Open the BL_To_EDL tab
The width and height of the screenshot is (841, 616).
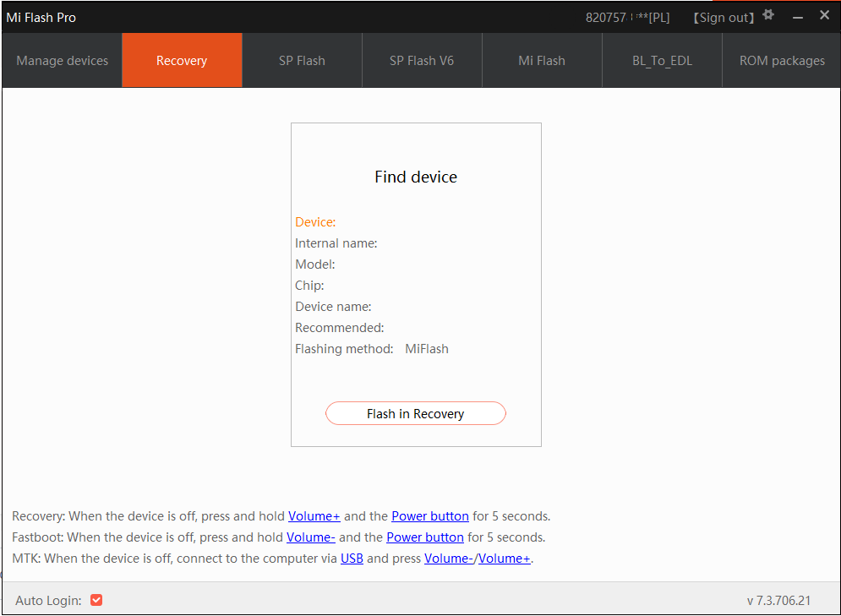pyautogui.click(x=662, y=61)
